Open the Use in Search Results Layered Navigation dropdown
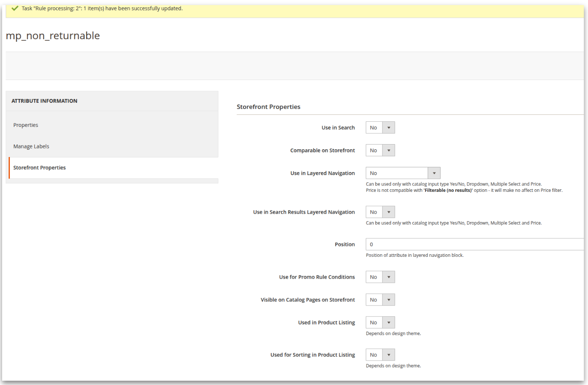Screen dimensions: 588x385 point(380,212)
